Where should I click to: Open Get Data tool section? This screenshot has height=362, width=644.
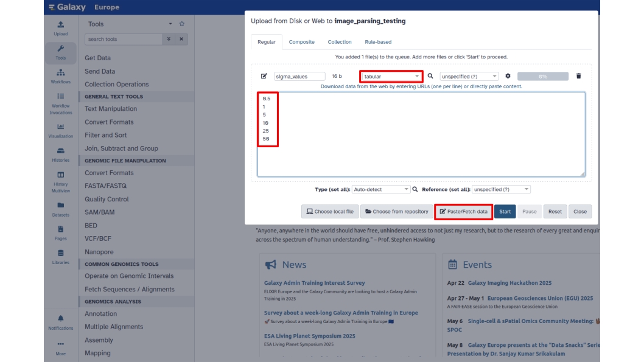[97, 58]
